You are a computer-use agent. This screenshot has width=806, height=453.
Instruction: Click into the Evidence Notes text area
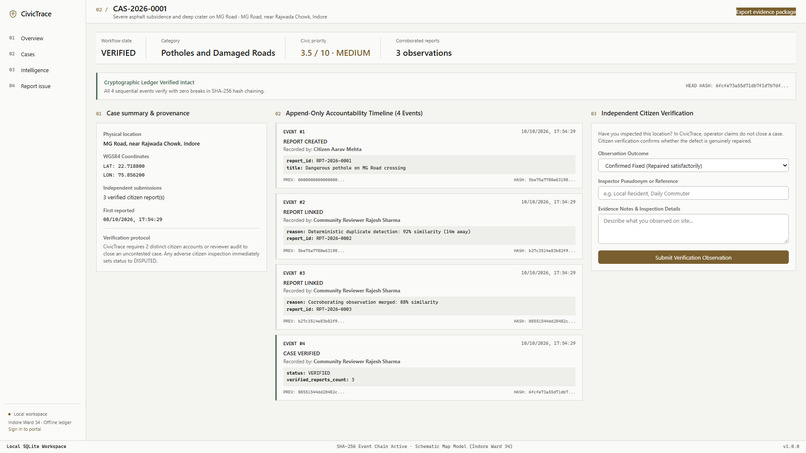pos(693,228)
